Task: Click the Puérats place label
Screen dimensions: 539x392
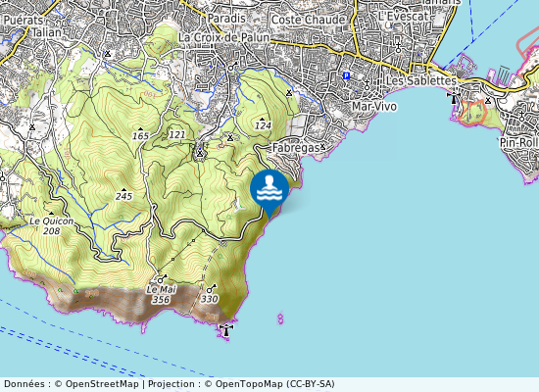Action: tap(24, 20)
